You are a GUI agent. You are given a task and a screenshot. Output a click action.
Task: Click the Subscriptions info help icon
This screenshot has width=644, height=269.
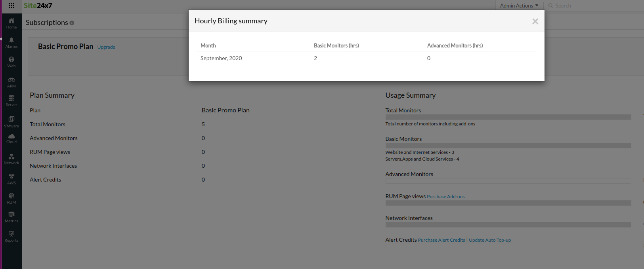tap(72, 23)
